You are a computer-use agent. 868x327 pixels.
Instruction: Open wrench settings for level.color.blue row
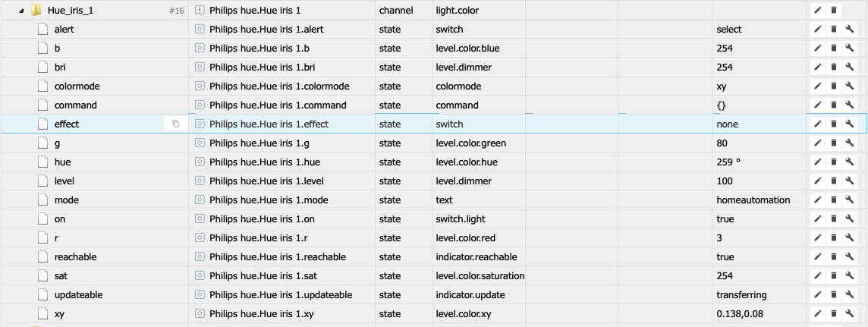[x=850, y=48]
